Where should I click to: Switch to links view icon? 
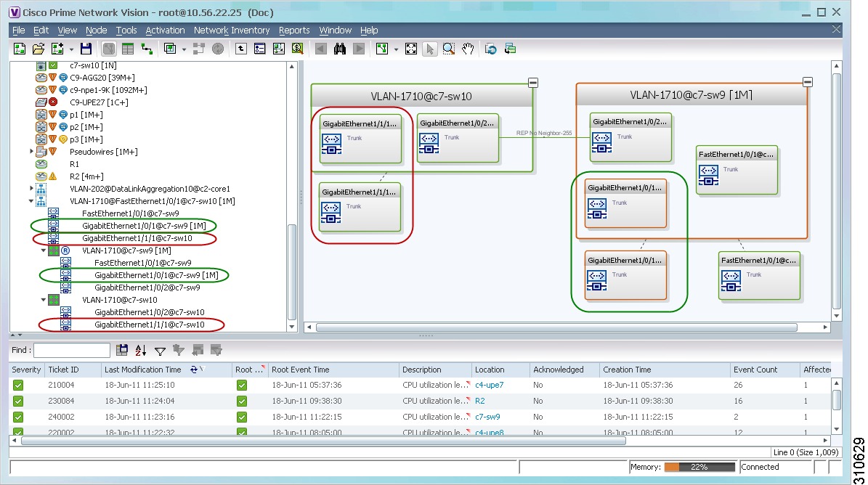click(147, 49)
